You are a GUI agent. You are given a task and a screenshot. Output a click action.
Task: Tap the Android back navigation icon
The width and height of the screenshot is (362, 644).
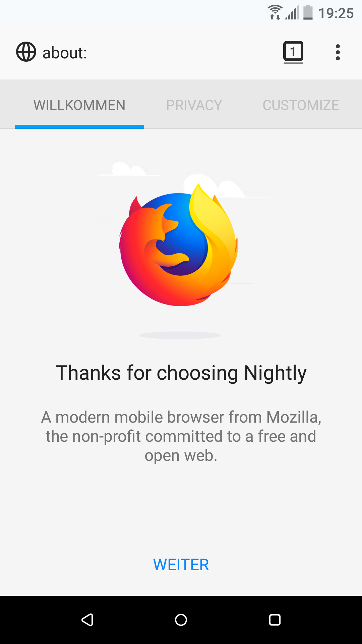(87, 620)
